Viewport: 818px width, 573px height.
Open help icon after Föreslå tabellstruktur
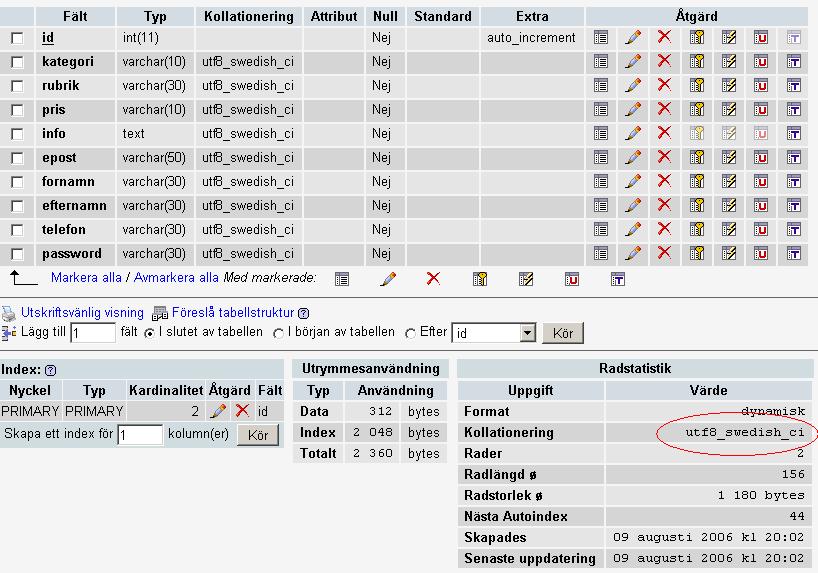tap(303, 313)
